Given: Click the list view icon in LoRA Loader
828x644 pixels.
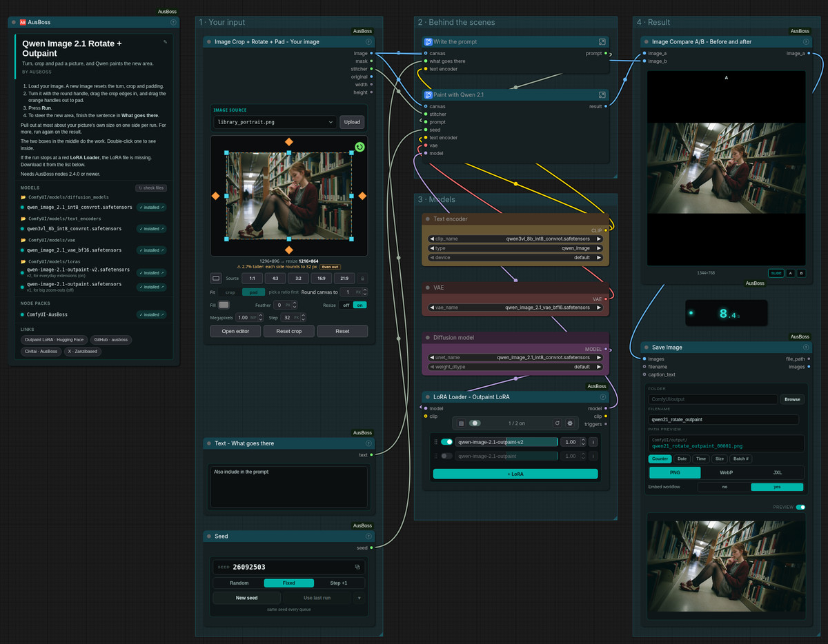Looking at the screenshot, I should pyautogui.click(x=462, y=423).
